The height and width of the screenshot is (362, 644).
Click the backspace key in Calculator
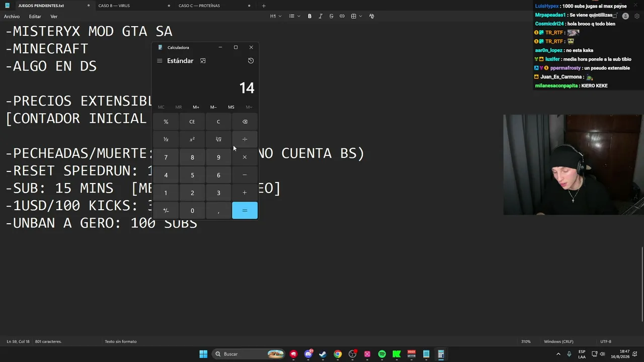(245, 122)
